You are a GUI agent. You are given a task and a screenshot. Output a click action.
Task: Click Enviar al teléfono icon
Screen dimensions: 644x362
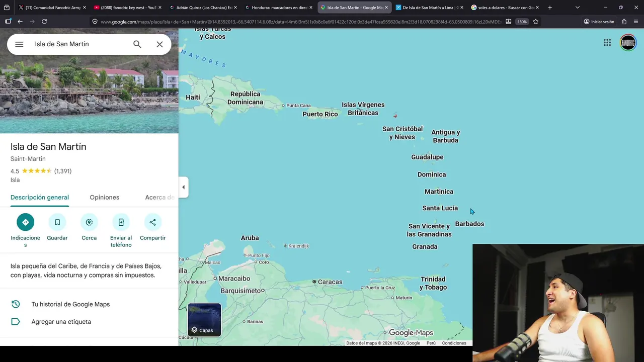pyautogui.click(x=121, y=222)
